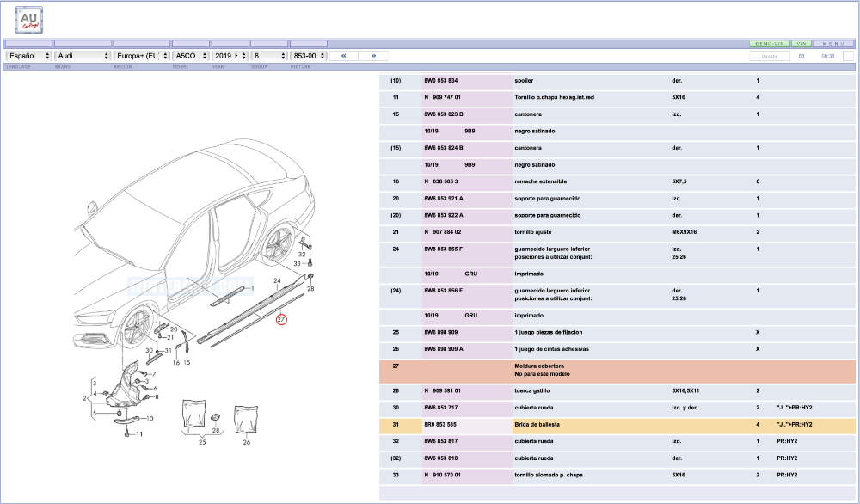Viewport: 860px width, 504px height.
Task: Open the Brand dropdown showing Audi
Action: [x=82, y=56]
